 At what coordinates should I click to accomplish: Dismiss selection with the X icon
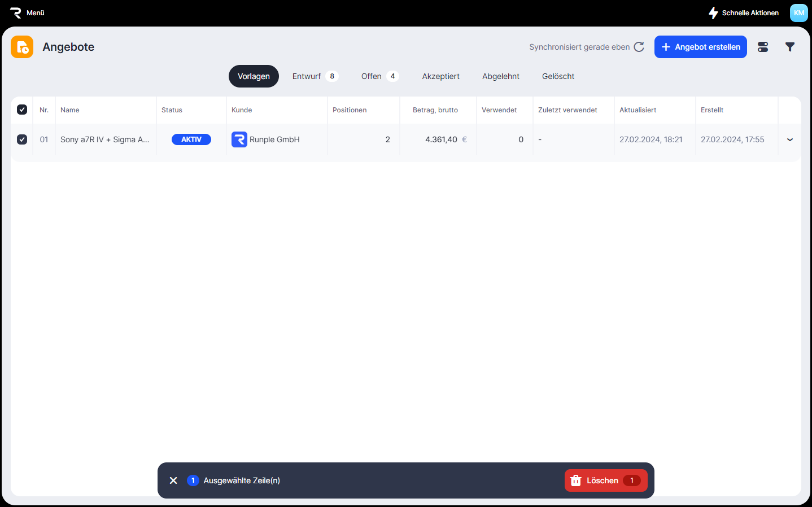click(173, 480)
